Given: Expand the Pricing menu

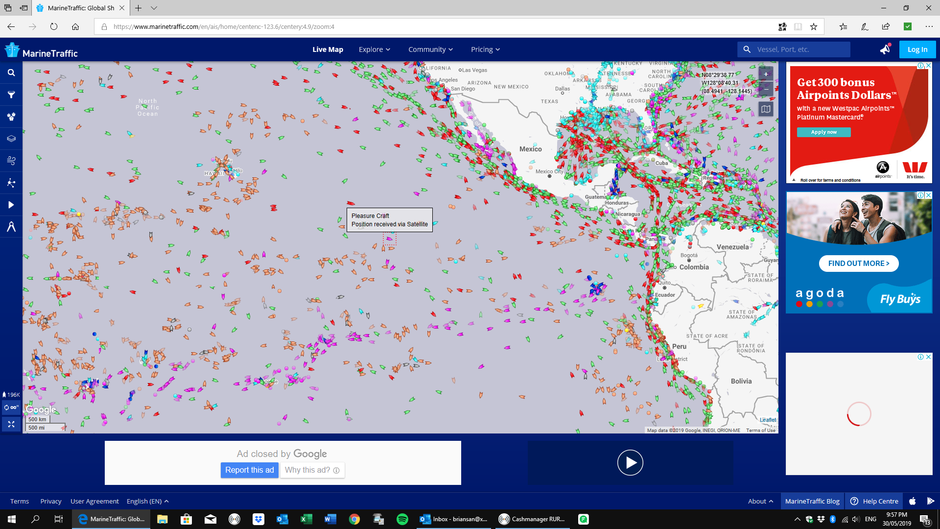Looking at the screenshot, I should (485, 49).
